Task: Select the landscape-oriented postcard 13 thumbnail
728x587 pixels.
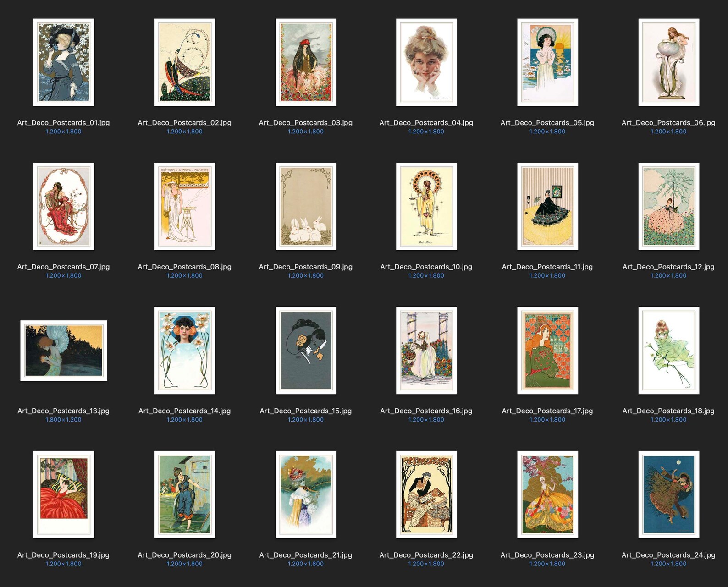Action: click(x=64, y=351)
